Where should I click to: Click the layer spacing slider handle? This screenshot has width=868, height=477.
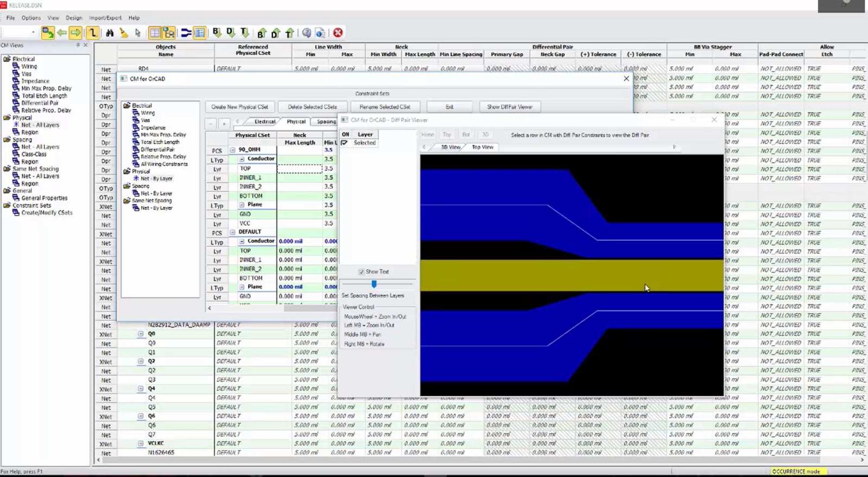[373, 284]
